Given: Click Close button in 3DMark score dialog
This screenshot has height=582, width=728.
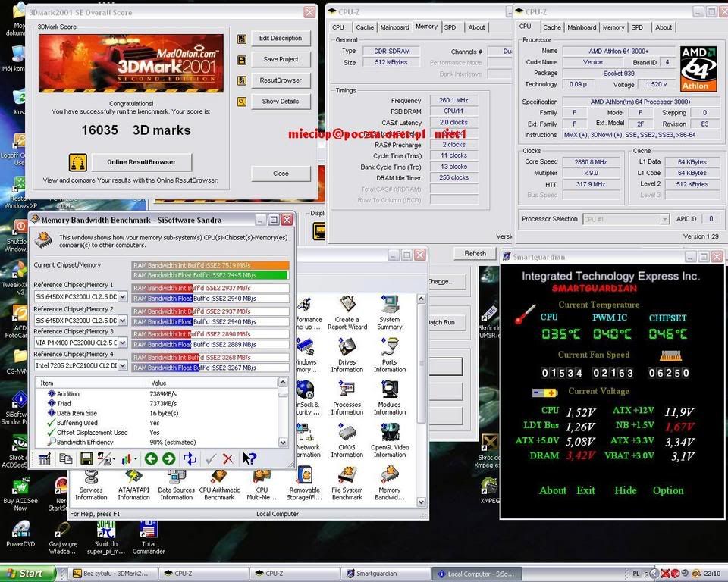Looking at the screenshot, I should (281, 174).
